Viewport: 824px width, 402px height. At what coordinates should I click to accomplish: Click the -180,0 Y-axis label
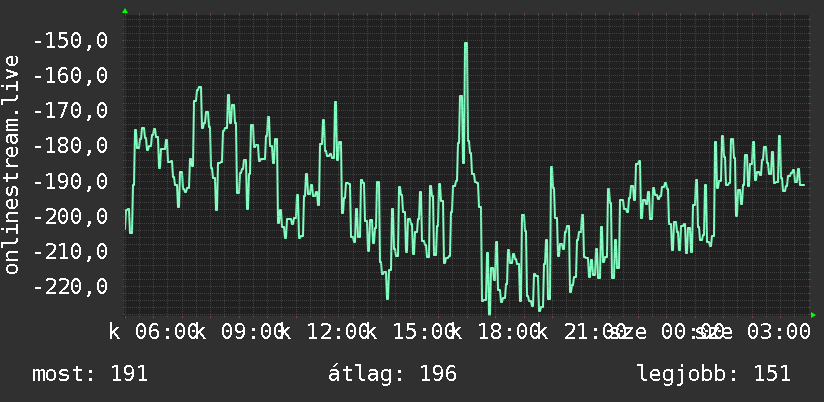71,146
